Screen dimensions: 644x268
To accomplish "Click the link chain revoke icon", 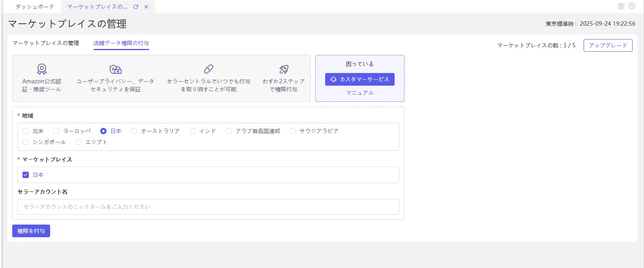I will (209, 69).
